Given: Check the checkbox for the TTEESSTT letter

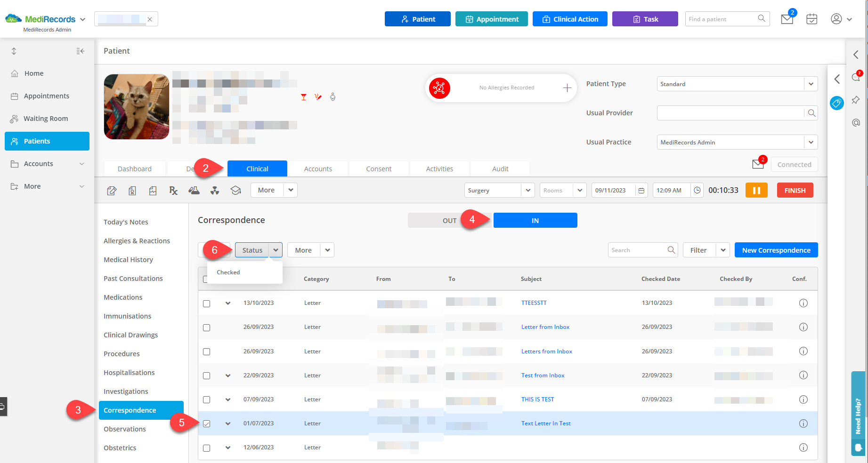Looking at the screenshot, I should (206, 303).
